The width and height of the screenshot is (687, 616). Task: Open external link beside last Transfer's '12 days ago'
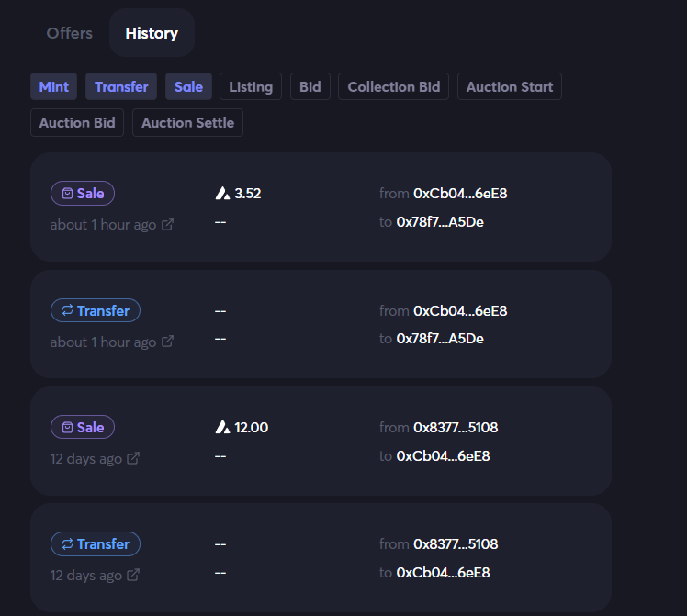133,575
